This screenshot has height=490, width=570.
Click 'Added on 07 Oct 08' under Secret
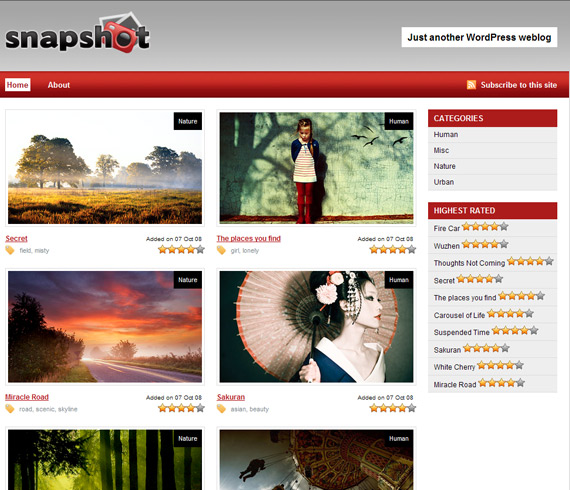pyautogui.click(x=174, y=239)
